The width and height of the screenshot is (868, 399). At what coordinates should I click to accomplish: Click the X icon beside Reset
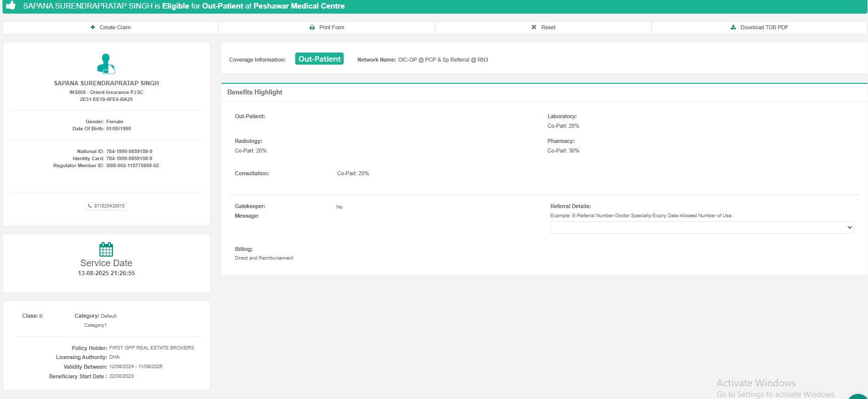pyautogui.click(x=534, y=27)
